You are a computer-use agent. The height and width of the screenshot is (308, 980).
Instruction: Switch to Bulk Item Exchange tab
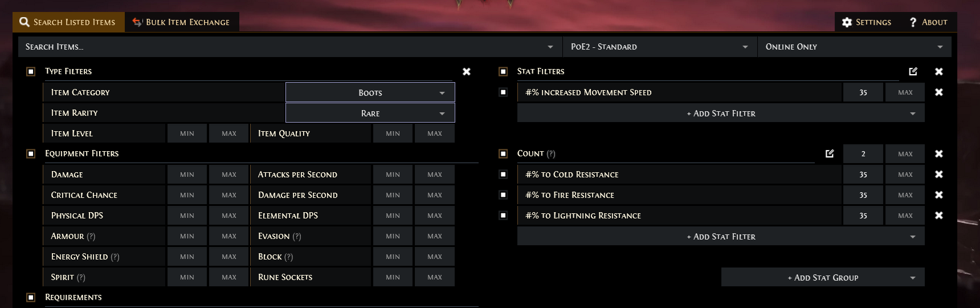click(182, 22)
